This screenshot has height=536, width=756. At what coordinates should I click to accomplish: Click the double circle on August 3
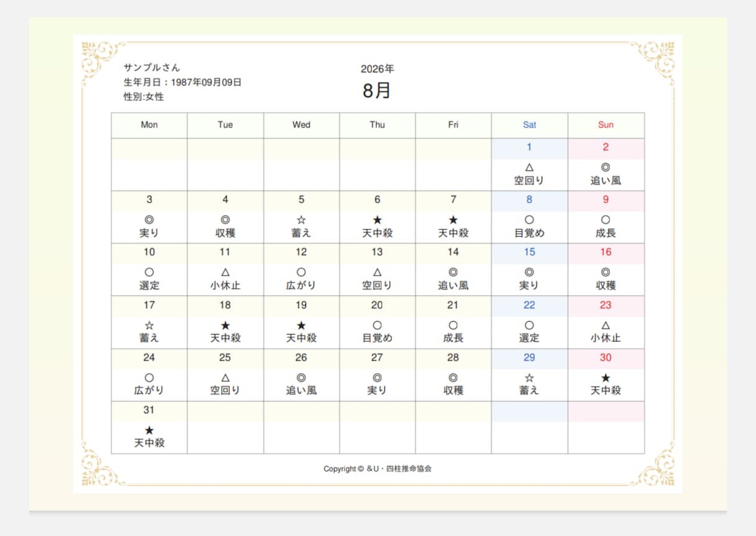(x=149, y=220)
